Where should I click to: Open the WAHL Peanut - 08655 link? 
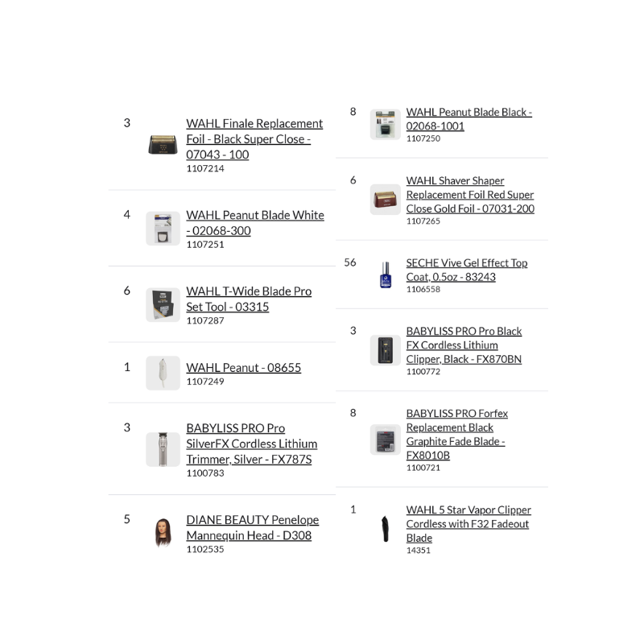[243, 367]
